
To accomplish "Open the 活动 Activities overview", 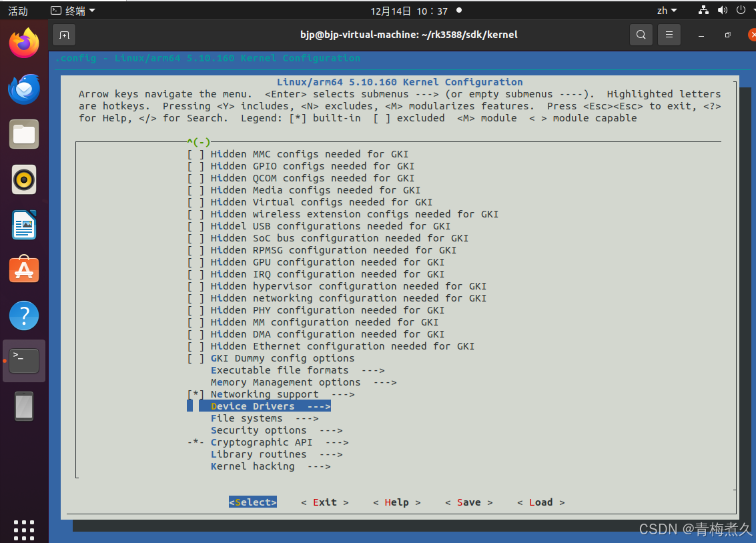I will coord(18,11).
